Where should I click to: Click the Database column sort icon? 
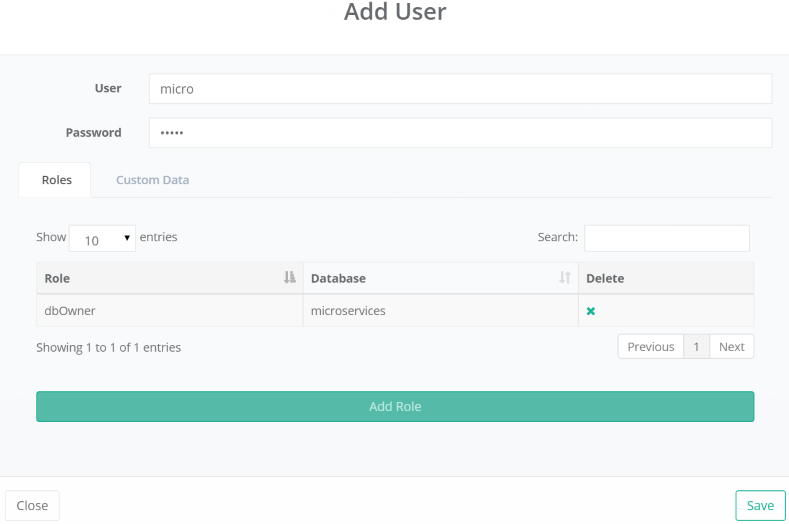click(x=565, y=278)
